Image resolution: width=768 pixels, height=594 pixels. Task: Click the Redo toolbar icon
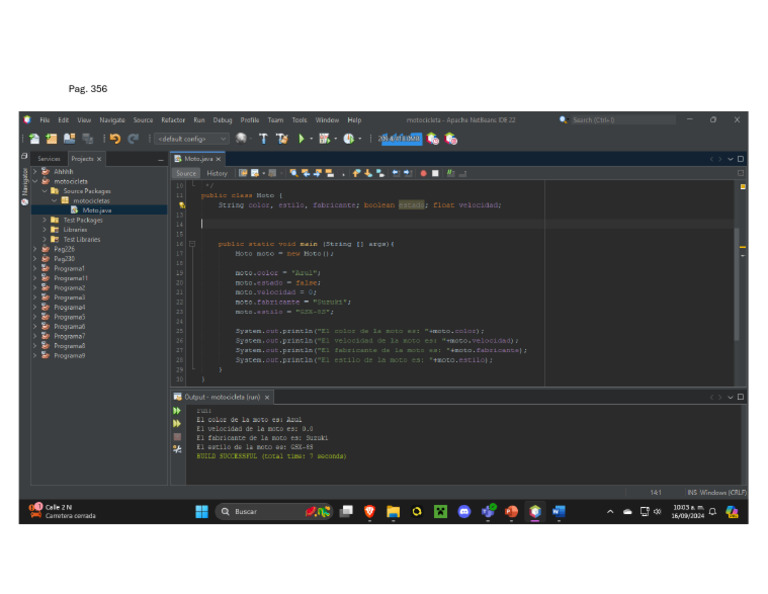(x=133, y=139)
